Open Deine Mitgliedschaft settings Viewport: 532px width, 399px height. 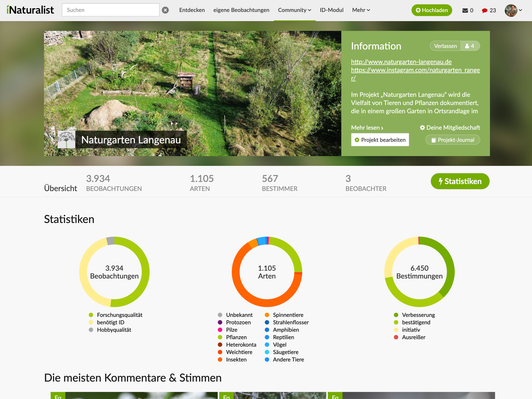tap(450, 128)
